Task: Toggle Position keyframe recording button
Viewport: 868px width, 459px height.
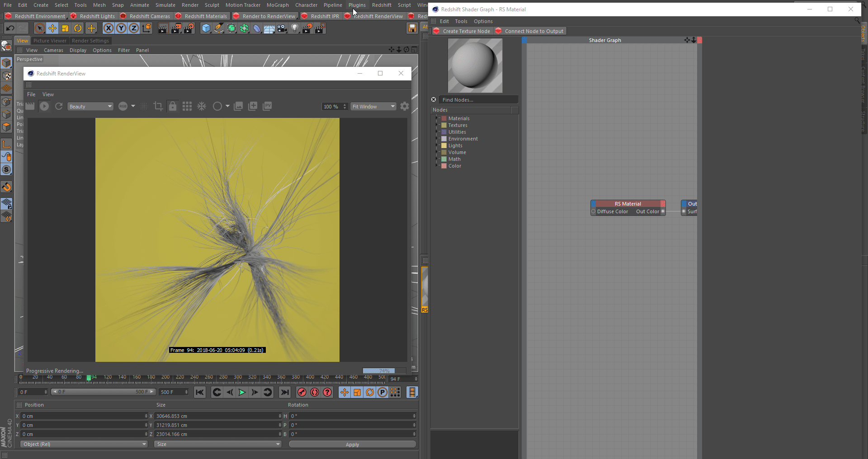Action: 344,392
